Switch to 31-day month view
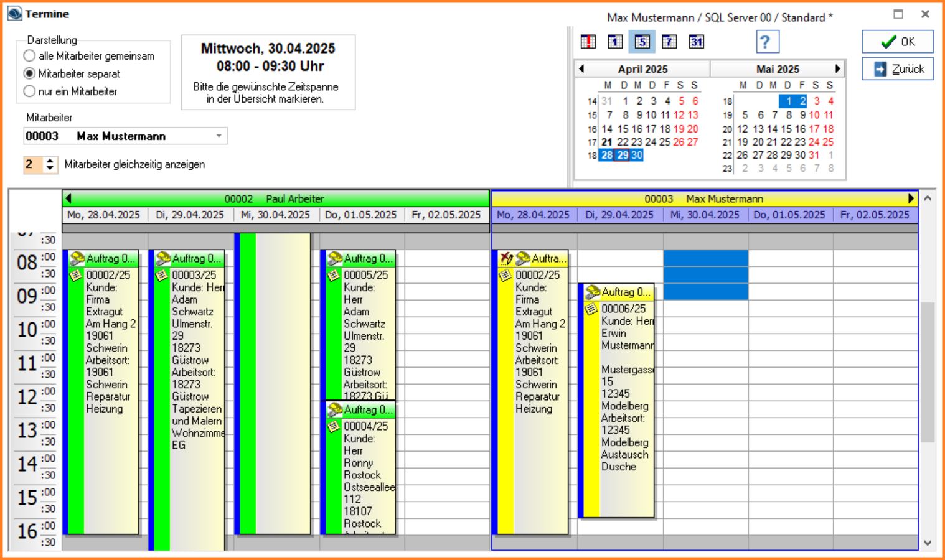The width and height of the screenshot is (945, 560). pyautogui.click(x=697, y=42)
